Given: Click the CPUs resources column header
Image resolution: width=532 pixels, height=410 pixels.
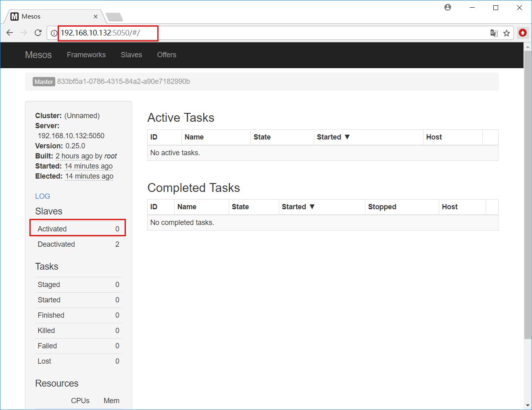Looking at the screenshot, I should 80,401.
